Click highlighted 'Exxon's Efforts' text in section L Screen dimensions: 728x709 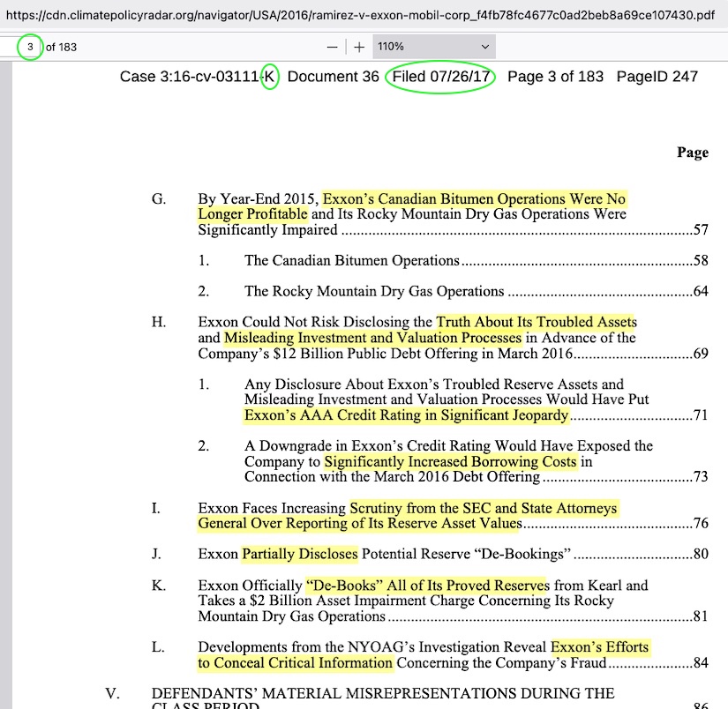click(x=599, y=647)
